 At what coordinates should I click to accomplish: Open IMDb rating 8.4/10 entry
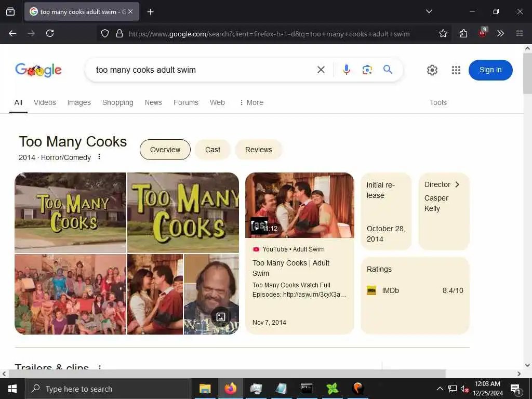(x=415, y=290)
